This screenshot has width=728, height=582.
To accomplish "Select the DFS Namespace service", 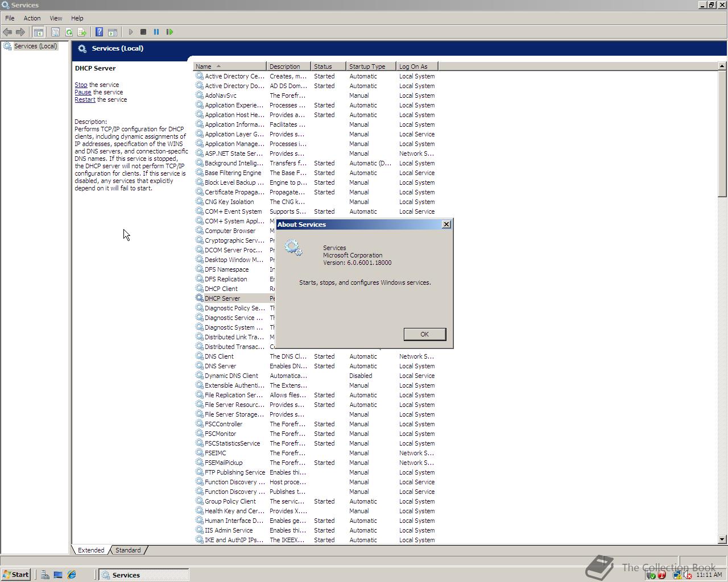I will [226, 269].
